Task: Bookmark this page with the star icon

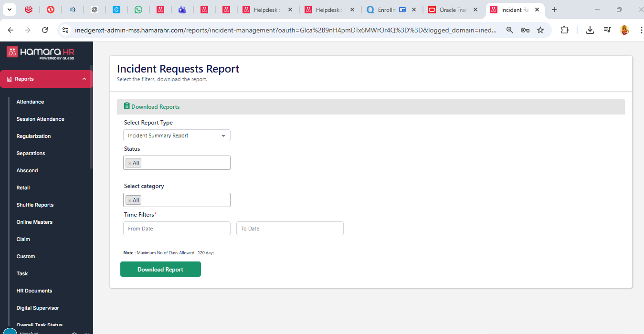Action: 540,30
